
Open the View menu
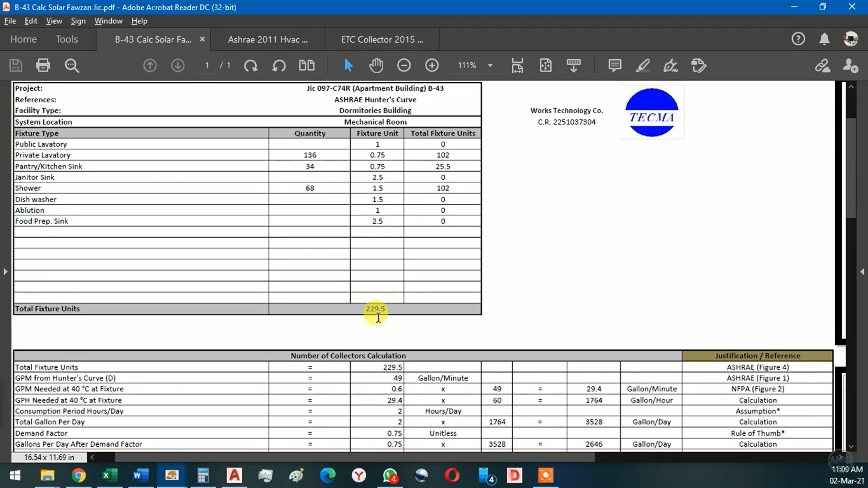click(x=54, y=20)
